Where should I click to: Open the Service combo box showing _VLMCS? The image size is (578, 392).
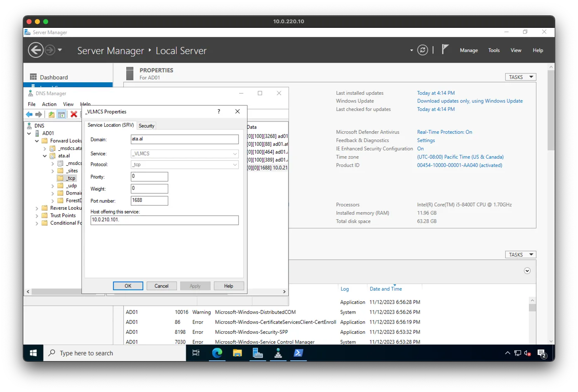click(185, 154)
